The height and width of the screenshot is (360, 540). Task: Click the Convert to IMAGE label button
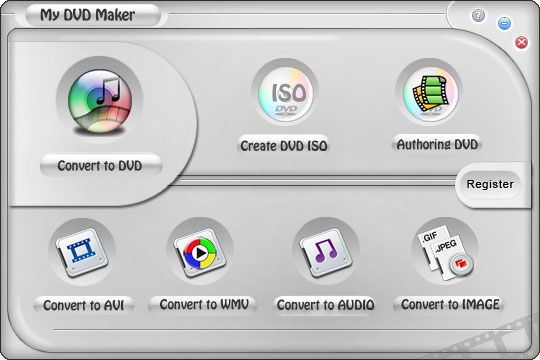(449, 305)
